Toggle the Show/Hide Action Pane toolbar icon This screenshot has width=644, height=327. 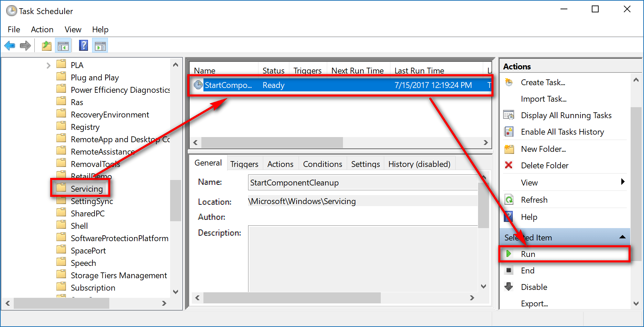coord(100,45)
